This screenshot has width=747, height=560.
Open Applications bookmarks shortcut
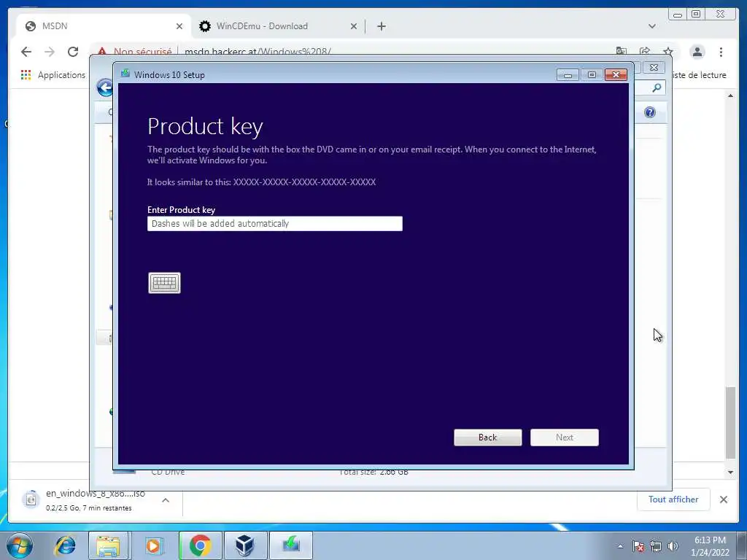53,75
